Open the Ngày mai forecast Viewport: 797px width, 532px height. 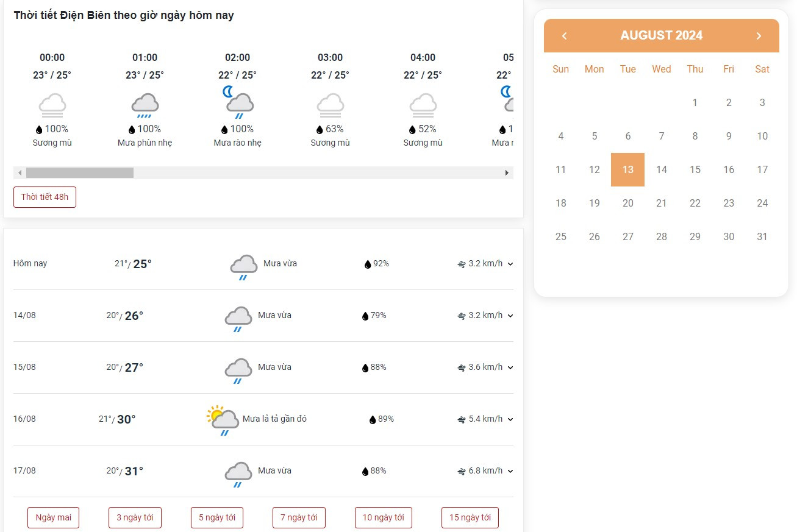(x=54, y=518)
